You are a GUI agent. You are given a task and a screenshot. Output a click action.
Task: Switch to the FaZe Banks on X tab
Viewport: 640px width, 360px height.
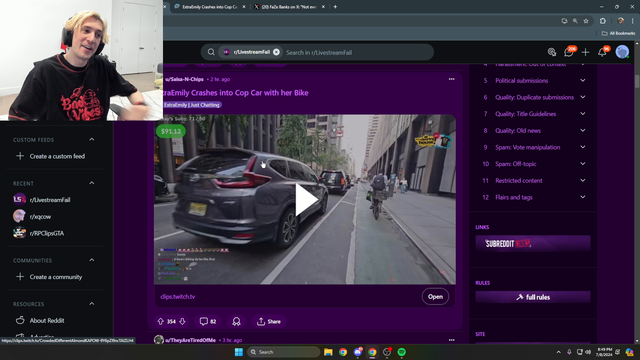click(x=289, y=7)
